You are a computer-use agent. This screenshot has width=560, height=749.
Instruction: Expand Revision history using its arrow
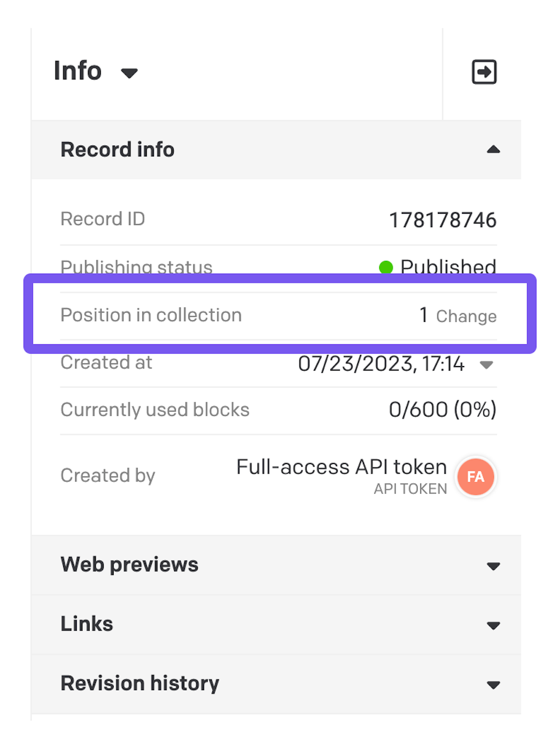(493, 685)
